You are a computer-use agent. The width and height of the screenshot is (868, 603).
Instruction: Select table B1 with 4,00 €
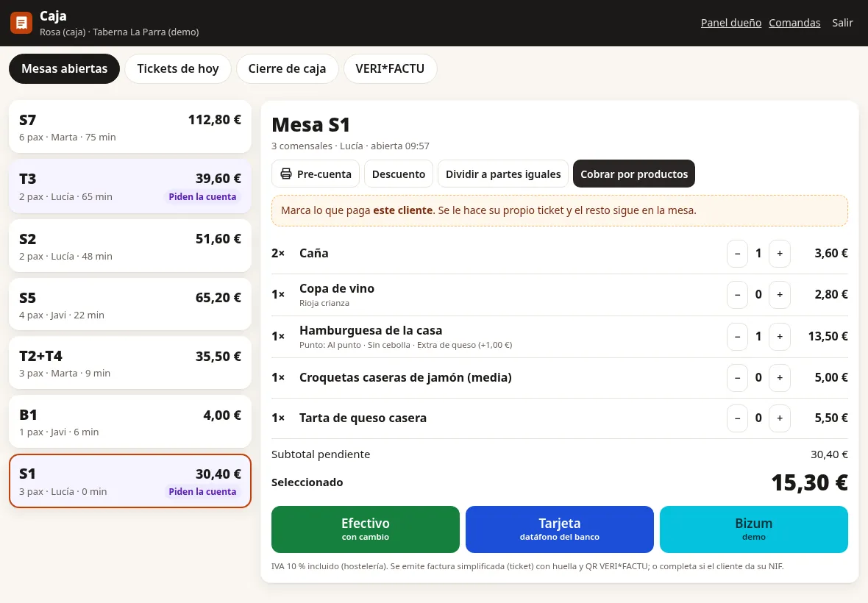[130, 421]
